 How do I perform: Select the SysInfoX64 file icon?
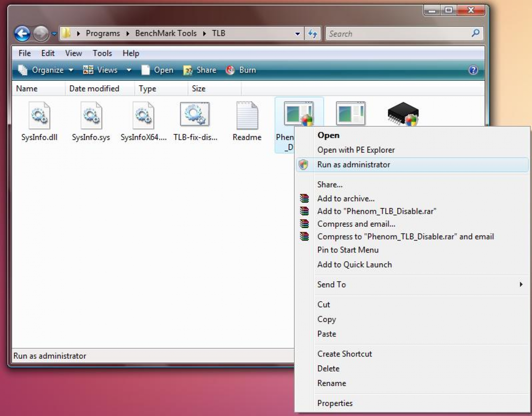coord(143,116)
